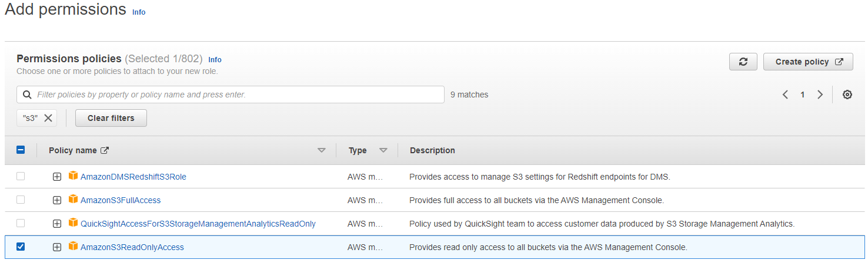Click the AmazonS3FullAccess orange policy icon
Image resolution: width=868 pixels, height=263 pixels.
point(73,200)
